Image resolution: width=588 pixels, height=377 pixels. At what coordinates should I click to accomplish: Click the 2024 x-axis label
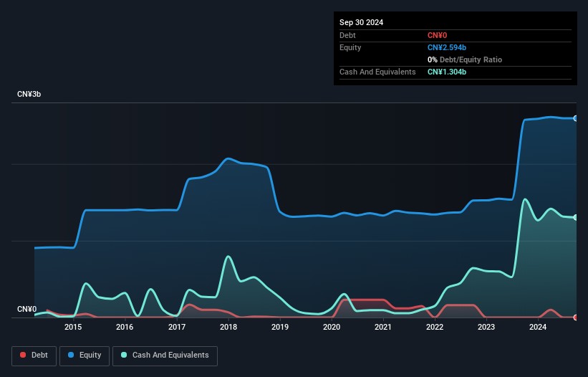[x=538, y=327]
